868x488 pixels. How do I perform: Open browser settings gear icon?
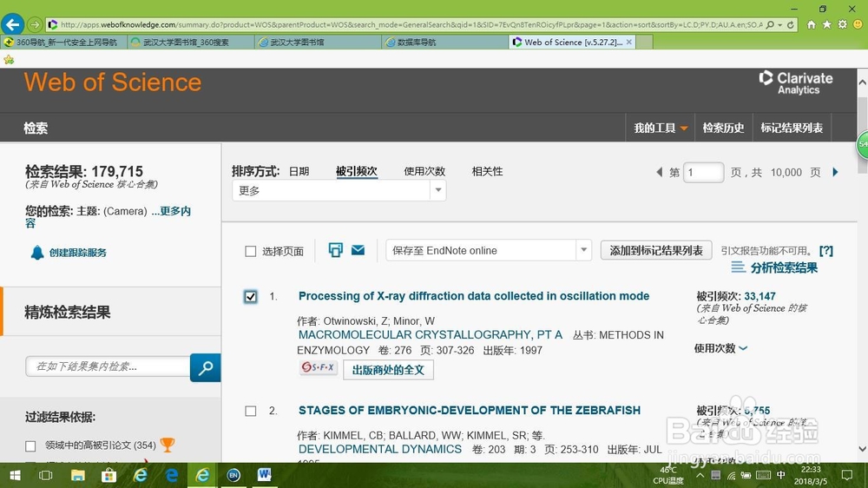[x=842, y=24]
